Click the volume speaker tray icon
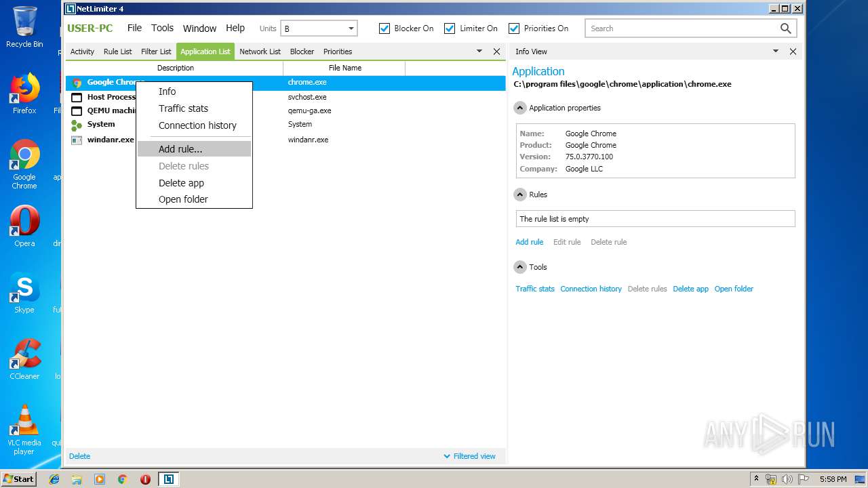The height and width of the screenshot is (488, 868). point(787,479)
